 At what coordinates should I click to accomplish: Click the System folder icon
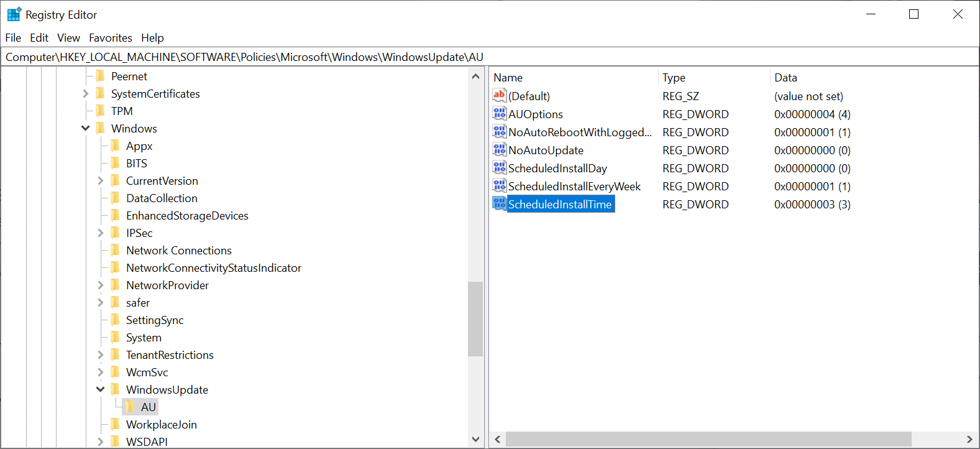tap(115, 337)
